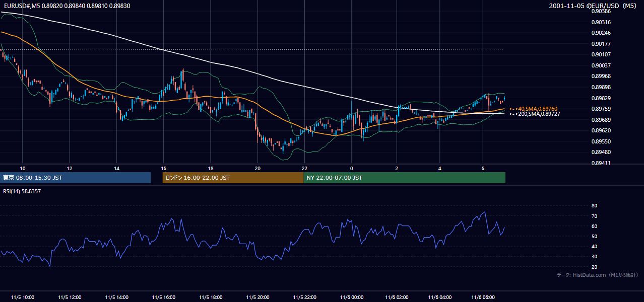Click hour label 18 under the price chart
Screen dimensions: 644x302
click(x=211, y=168)
